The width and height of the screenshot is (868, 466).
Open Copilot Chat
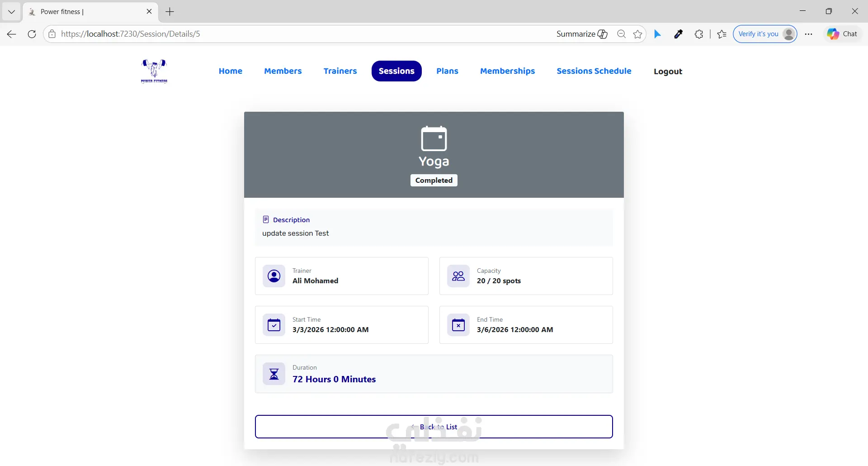pos(842,34)
